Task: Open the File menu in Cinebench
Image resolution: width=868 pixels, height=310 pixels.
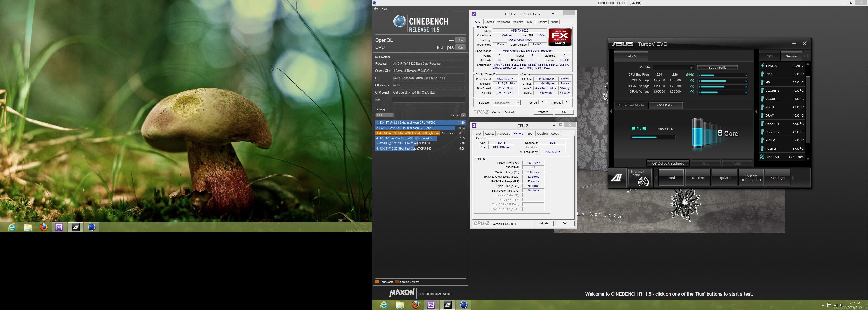Action: click(x=376, y=9)
